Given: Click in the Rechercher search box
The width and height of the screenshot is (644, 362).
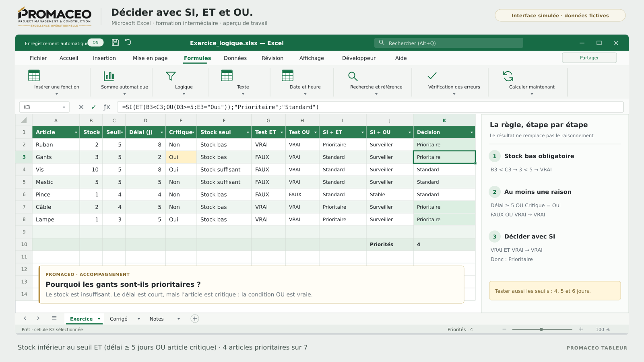Looking at the screenshot, I should coord(449,43).
